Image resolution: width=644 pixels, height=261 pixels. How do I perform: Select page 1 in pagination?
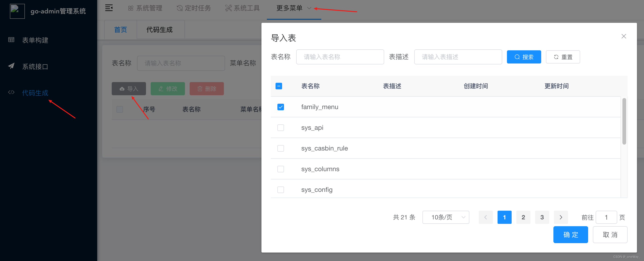(x=504, y=217)
